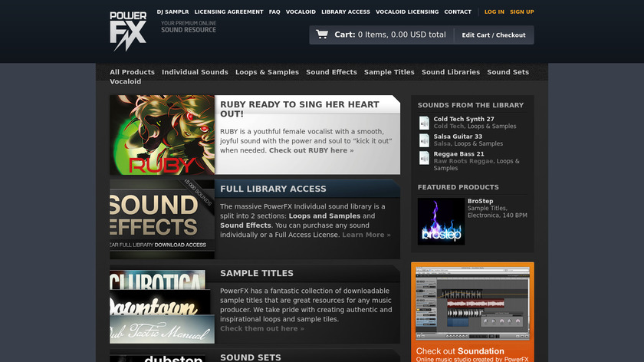Open the Reggae Bass 21 sound link
Screen dimensions: 644x362
coord(458,154)
